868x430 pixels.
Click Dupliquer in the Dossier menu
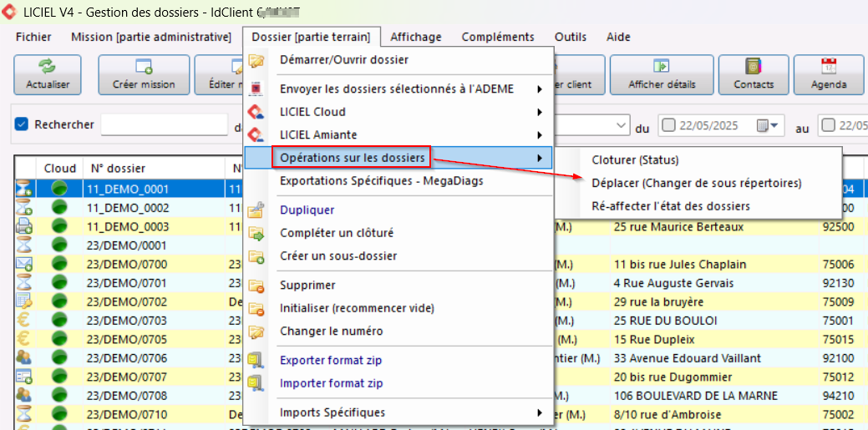(307, 210)
